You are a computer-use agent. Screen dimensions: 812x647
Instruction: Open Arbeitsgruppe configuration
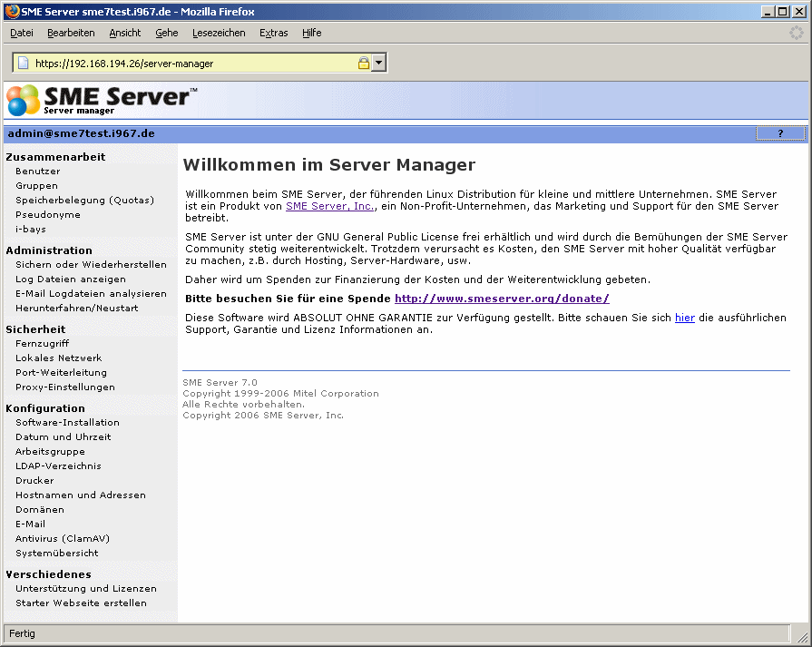[50, 451]
